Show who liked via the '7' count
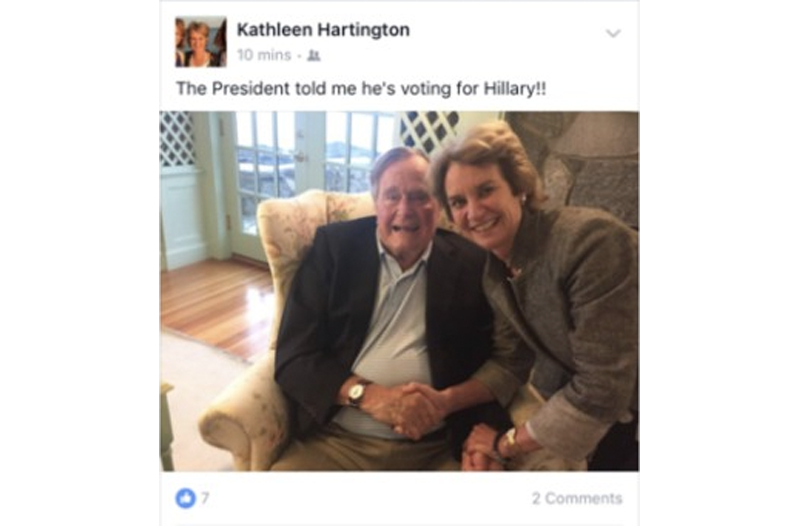Screen dimensions: 800x526 205,498
